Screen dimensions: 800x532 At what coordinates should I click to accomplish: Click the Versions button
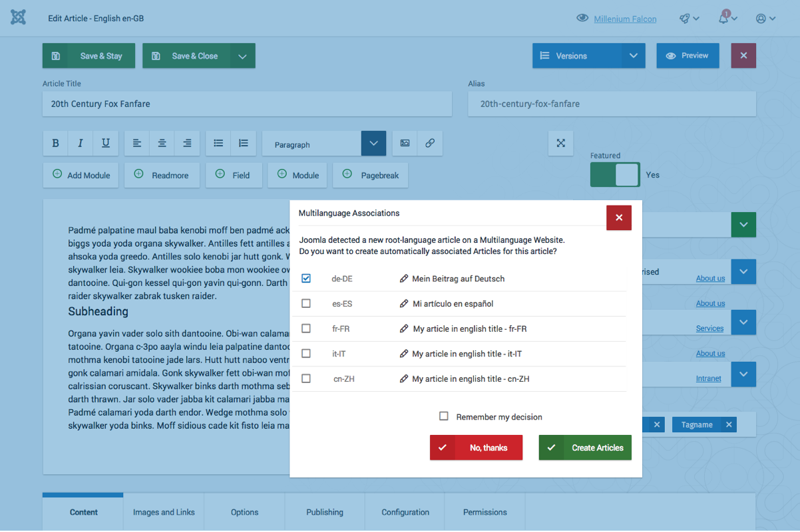click(577, 56)
